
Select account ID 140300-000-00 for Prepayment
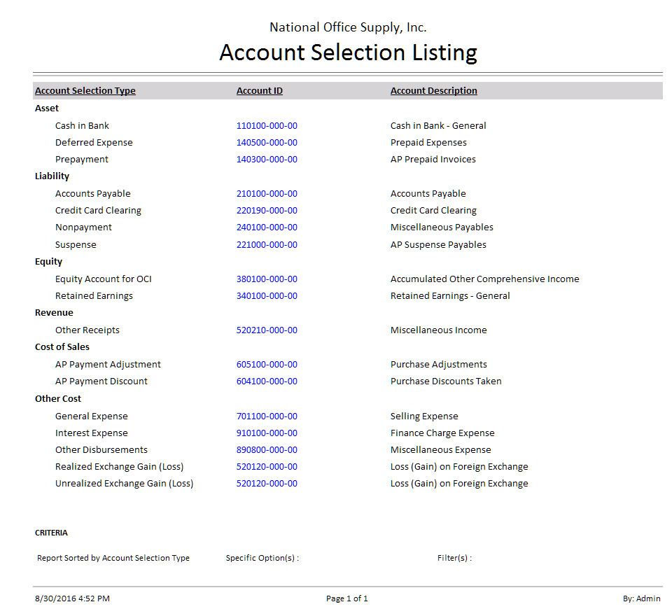[267, 160]
